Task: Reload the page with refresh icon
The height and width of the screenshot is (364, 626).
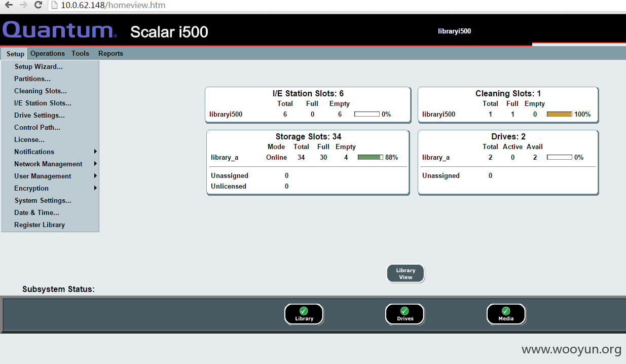Action: point(38,5)
